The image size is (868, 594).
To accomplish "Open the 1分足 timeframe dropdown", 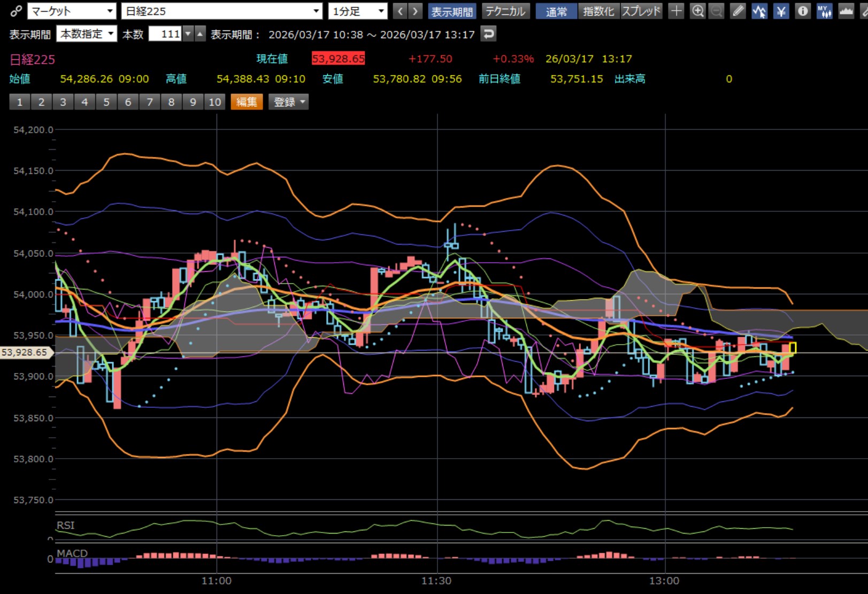I will pos(357,11).
